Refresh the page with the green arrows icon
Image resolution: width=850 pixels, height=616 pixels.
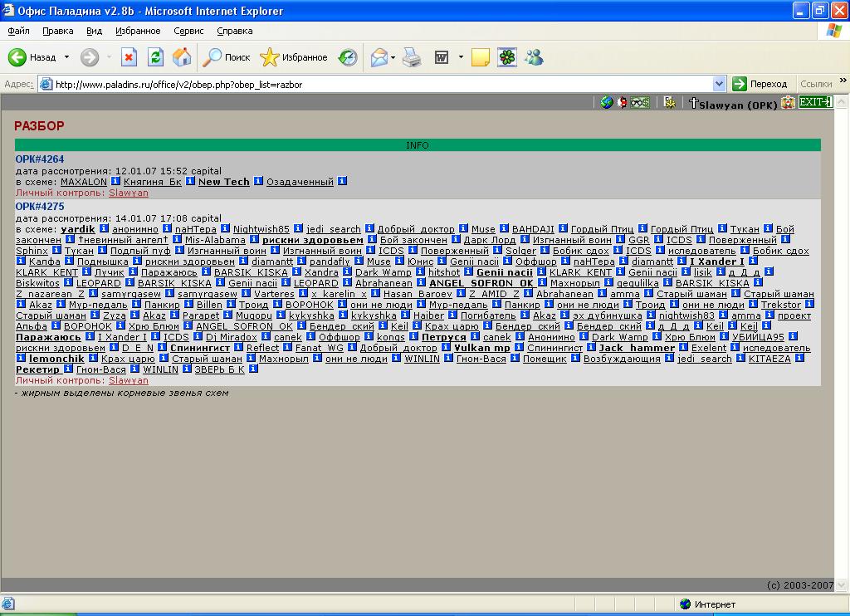click(x=155, y=57)
